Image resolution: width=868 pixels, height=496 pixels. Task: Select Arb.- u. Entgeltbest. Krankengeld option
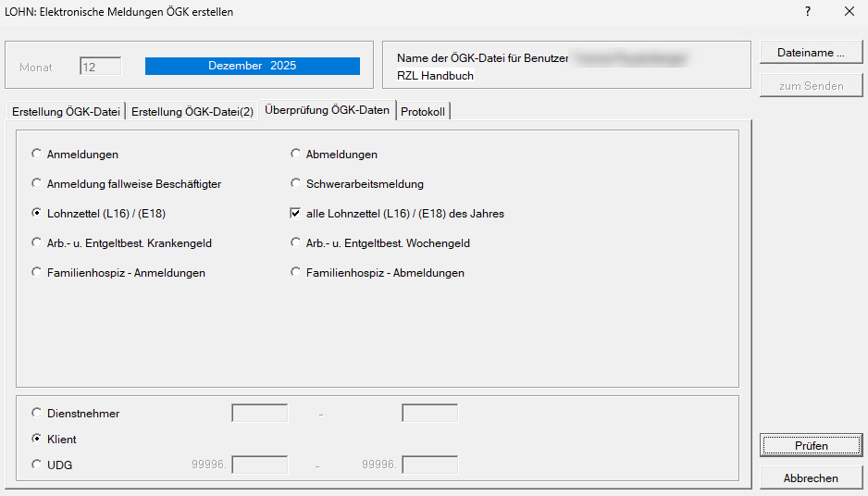37,243
